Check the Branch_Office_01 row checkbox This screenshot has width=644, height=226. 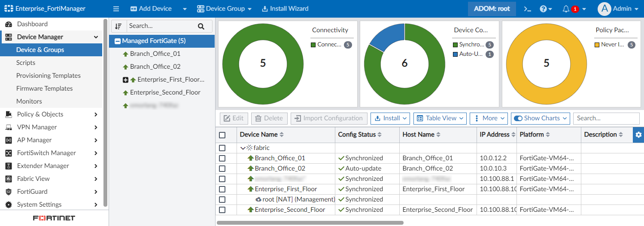(x=222, y=158)
